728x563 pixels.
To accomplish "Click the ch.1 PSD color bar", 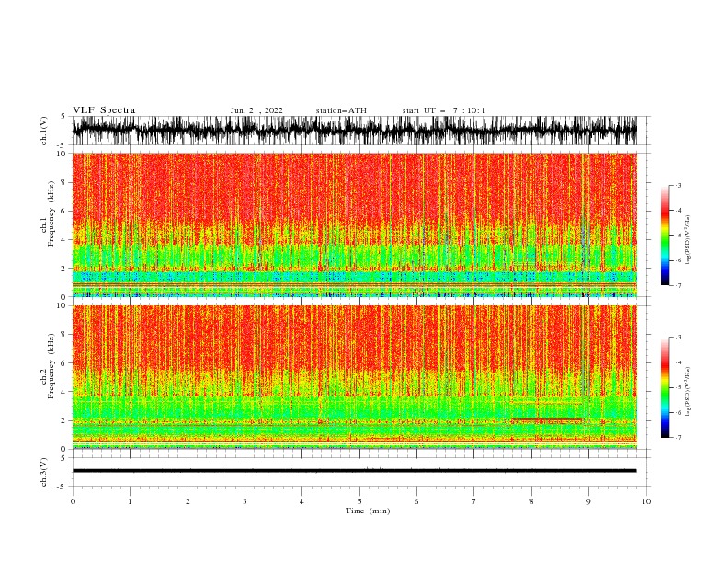I will (665, 236).
